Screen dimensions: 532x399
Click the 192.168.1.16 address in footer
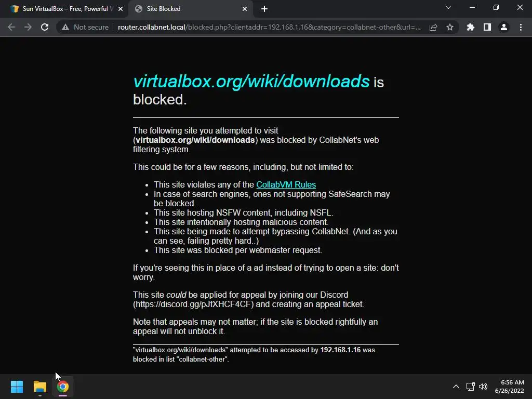(340, 350)
